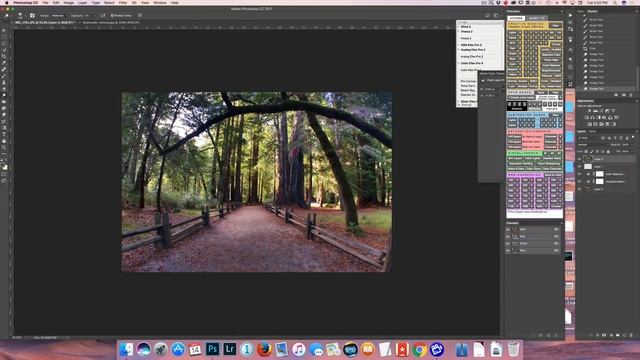Open the layer filter Kind dropdown
This screenshot has height=360, width=640.
(588, 138)
